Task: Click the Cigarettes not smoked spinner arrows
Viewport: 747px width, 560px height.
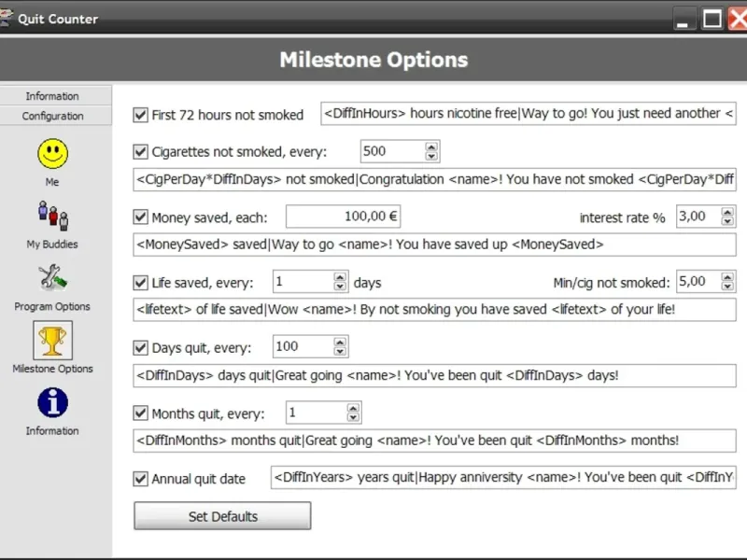Action: click(x=431, y=151)
